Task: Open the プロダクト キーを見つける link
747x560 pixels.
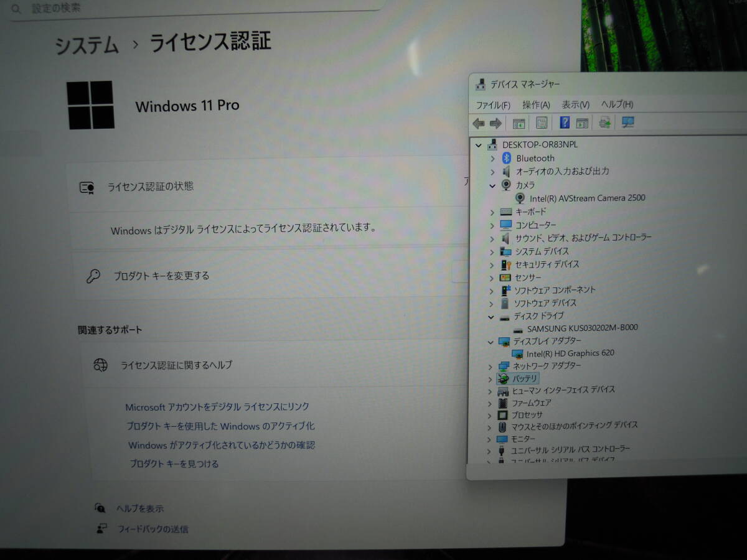Action: [x=174, y=464]
